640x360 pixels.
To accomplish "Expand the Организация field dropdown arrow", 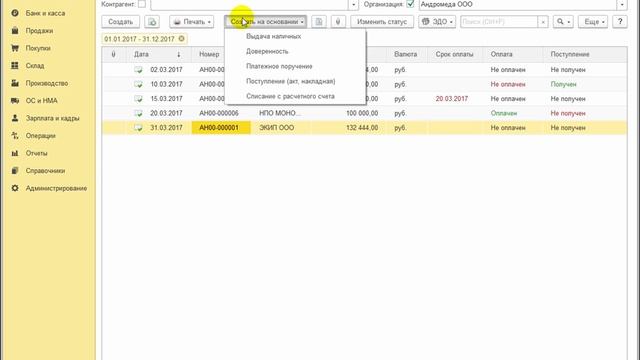I will click(622, 4).
